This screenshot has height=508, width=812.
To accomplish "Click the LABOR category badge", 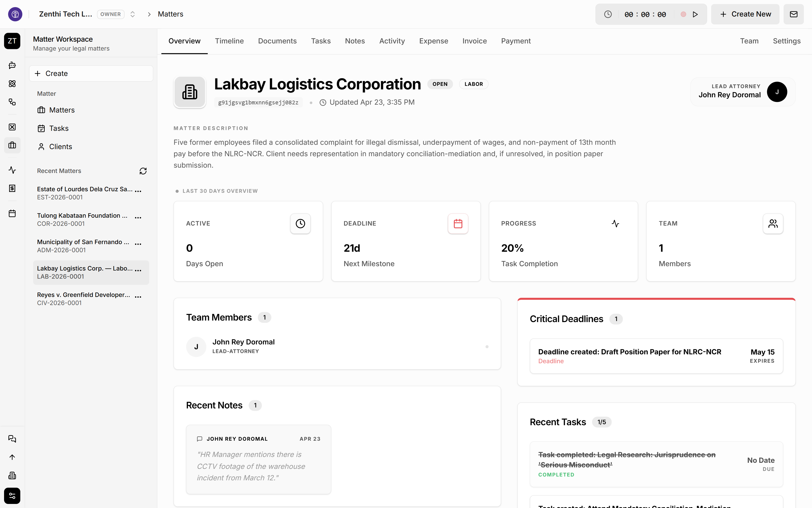I will coord(473,84).
